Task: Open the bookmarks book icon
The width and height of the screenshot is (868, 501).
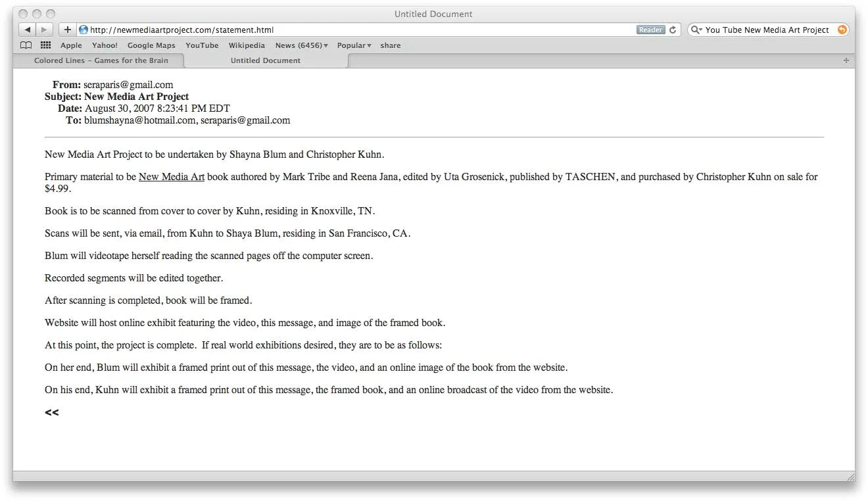Action: (x=26, y=45)
